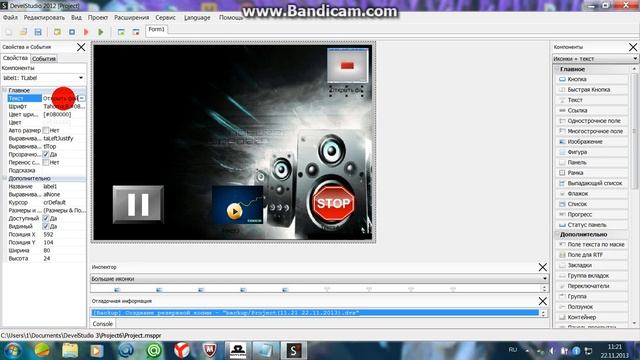640x360 pixels.
Task: Click the ellipsis button beside Текст value
Action: [82, 98]
